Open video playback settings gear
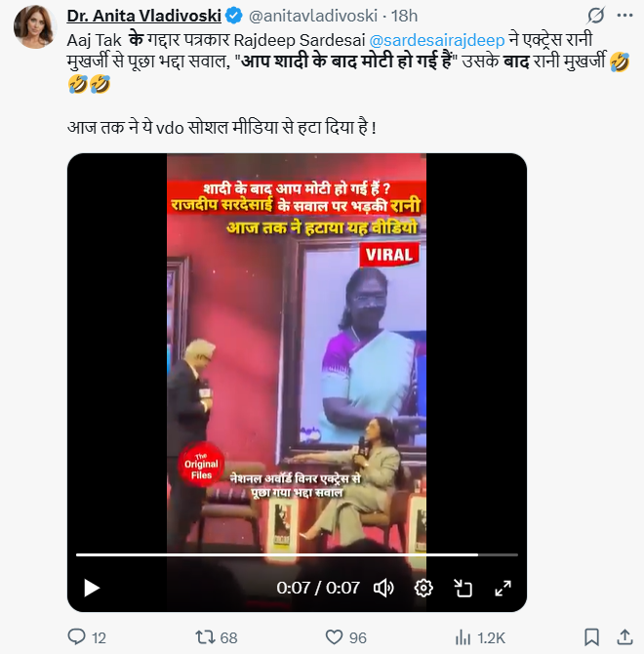The image size is (644, 654). [423, 588]
